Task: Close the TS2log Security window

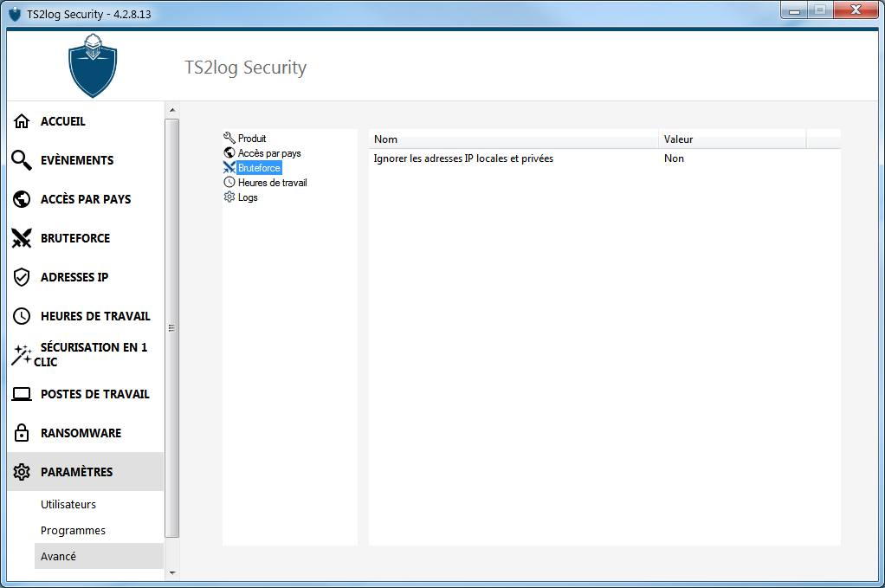Action: coord(856,10)
